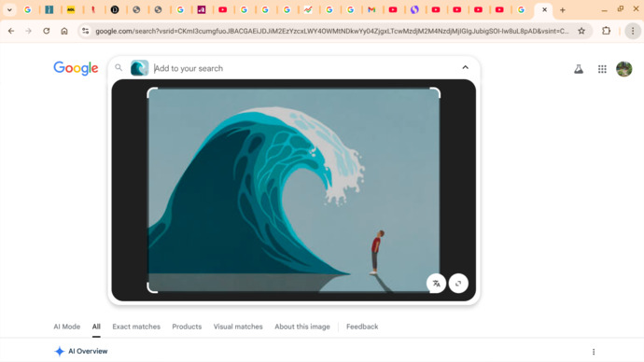Open the Products tab
Viewport: 644px width, 362px height.
[187, 327]
